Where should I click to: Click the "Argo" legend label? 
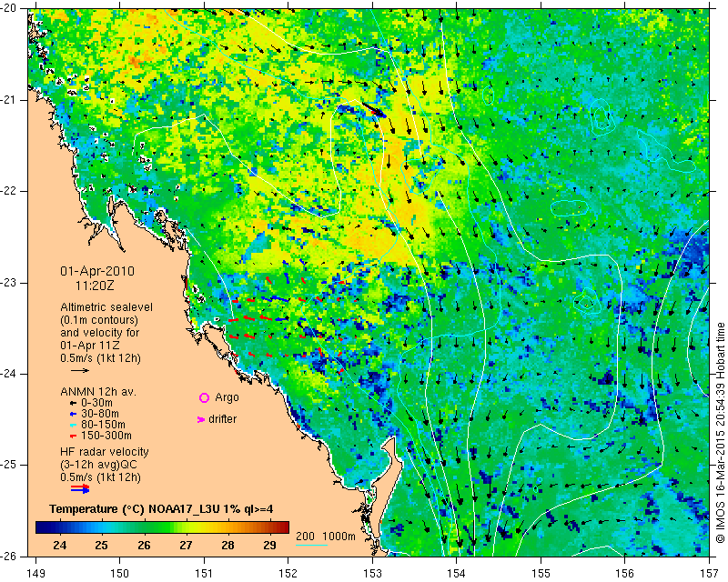coord(227,397)
